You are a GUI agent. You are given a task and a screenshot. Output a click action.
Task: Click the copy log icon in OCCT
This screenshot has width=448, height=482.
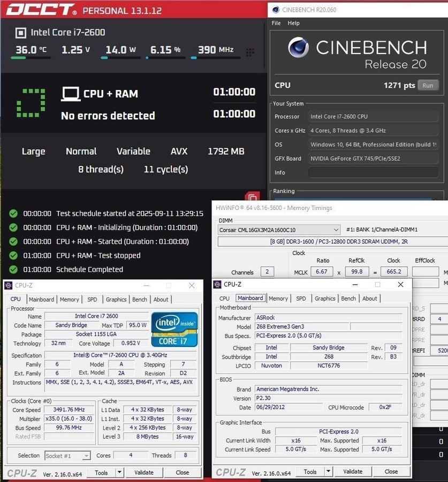252,198
